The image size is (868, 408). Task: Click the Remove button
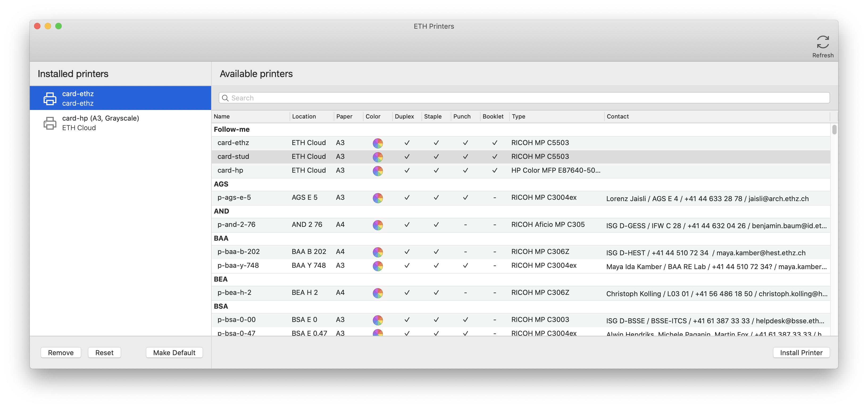[x=61, y=352]
